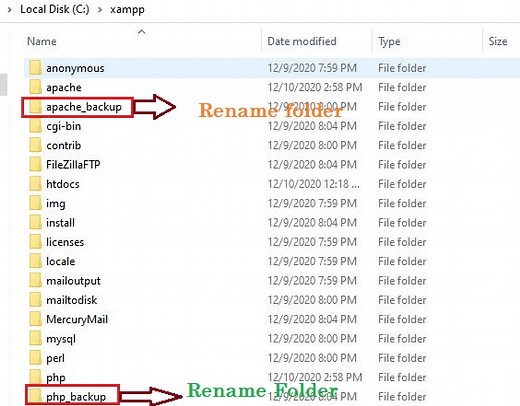Click the mailtodisk folder icon
The height and width of the screenshot is (406, 520).
pyautogui.click(x=35, y=300)
